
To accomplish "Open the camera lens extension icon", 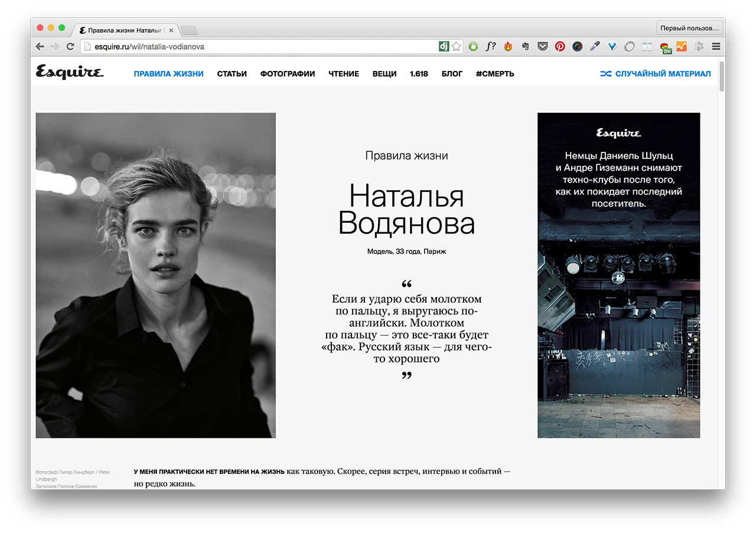I will (577, 46).
